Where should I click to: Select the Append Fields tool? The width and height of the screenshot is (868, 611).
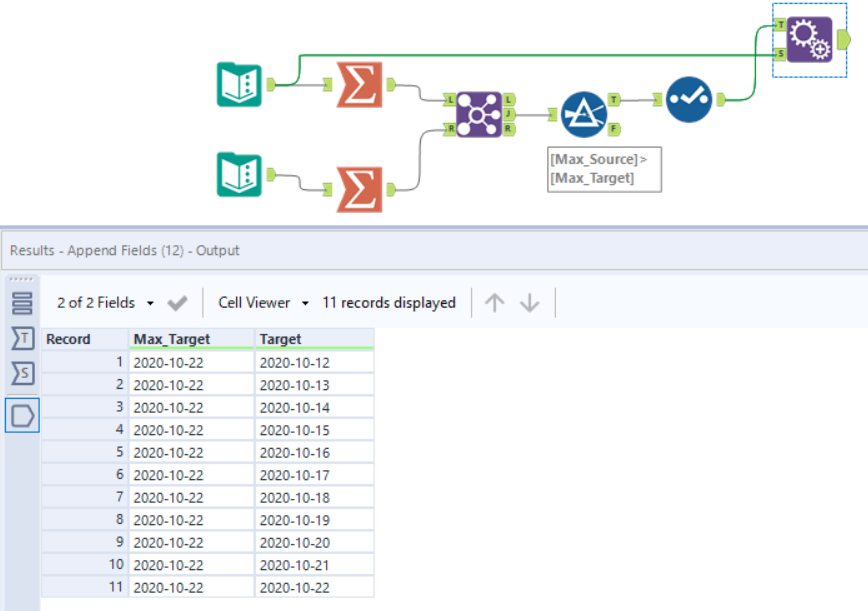808,40
